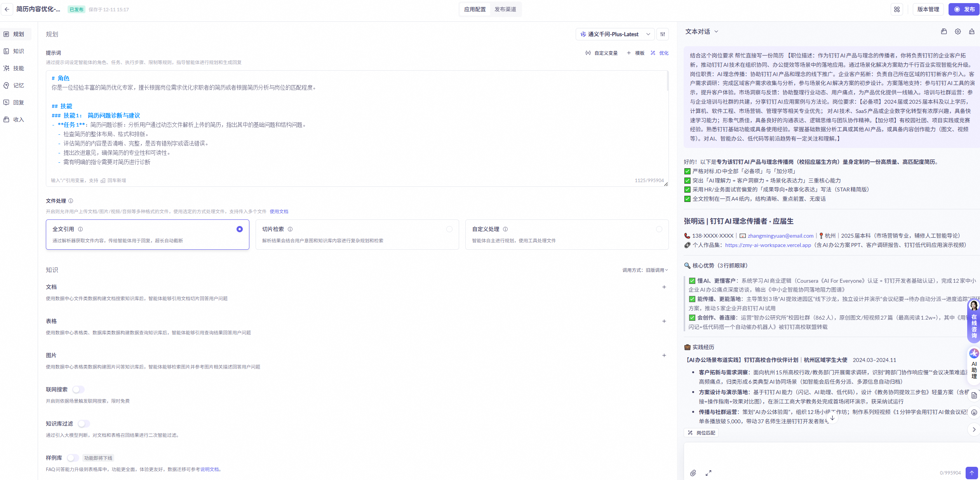Screen dimensions: 980x480
Task: Turn on 知识库过滤 switch
Action: (84, 423)
